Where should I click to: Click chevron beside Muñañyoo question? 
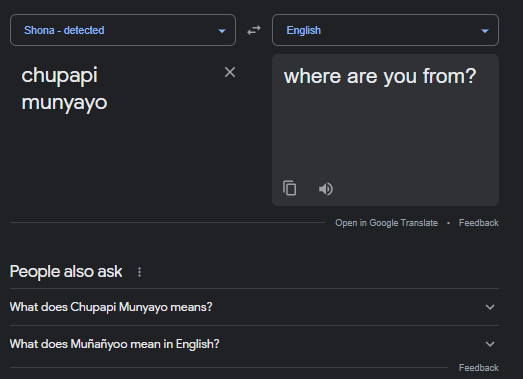click(490, 344)
